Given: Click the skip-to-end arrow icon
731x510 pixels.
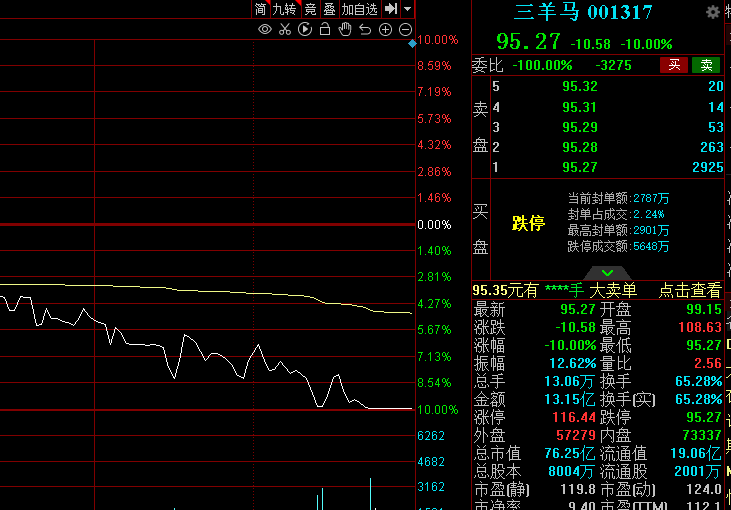Looking at the screenshot, I should click(x=391, y=9).
